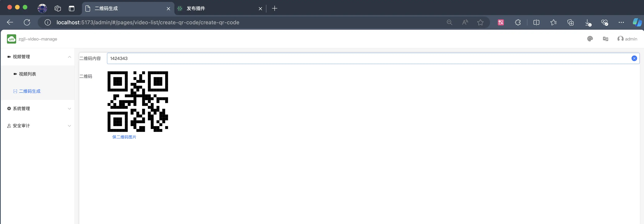Open a new browser tab
Viewport: 644px width, 224px height.
coord(274,8)
